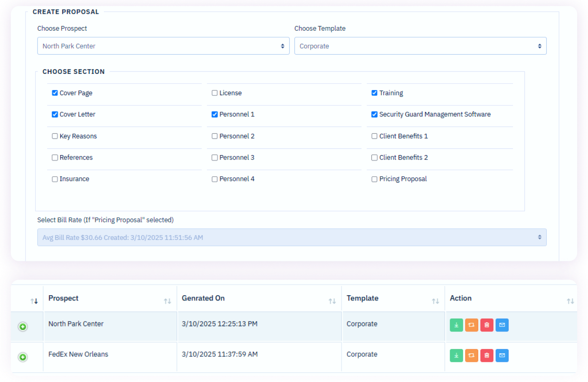The height and width of the screenshot is (382, 588).
Task: Enable the Pricing Proposal checkbox
Action: pos(374,179)
